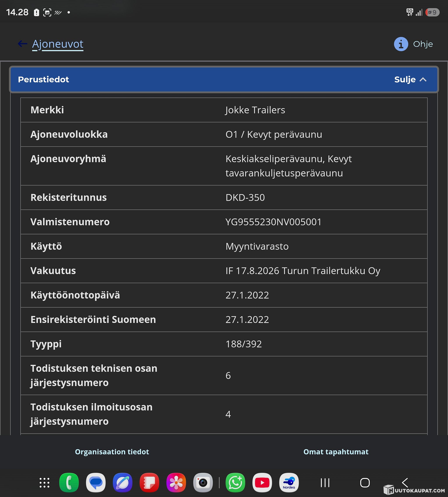Open the YouTube app

[262, 483]
